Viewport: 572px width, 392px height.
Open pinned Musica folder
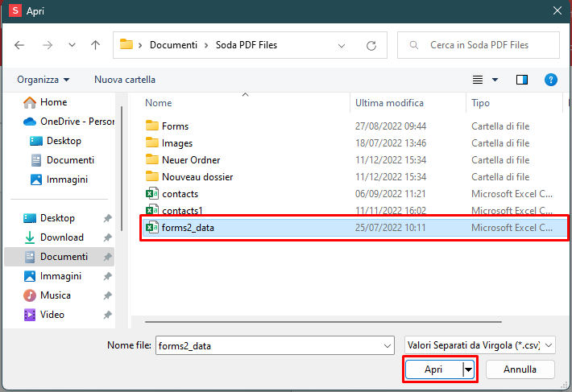[47, 295]
